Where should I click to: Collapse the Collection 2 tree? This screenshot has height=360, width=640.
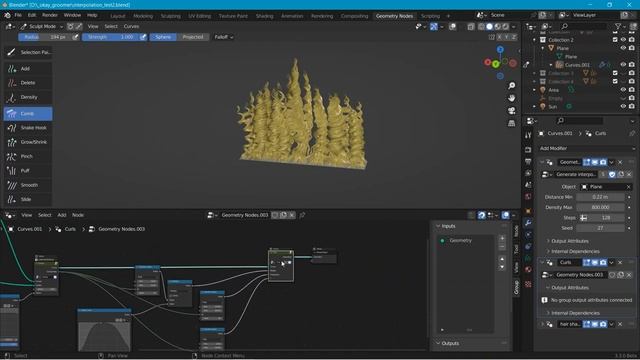coord(534,40)
